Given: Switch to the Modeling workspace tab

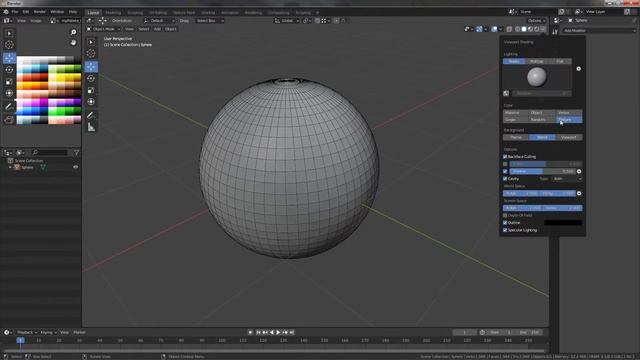Looking at the screenshot, I should pos(113,13).
